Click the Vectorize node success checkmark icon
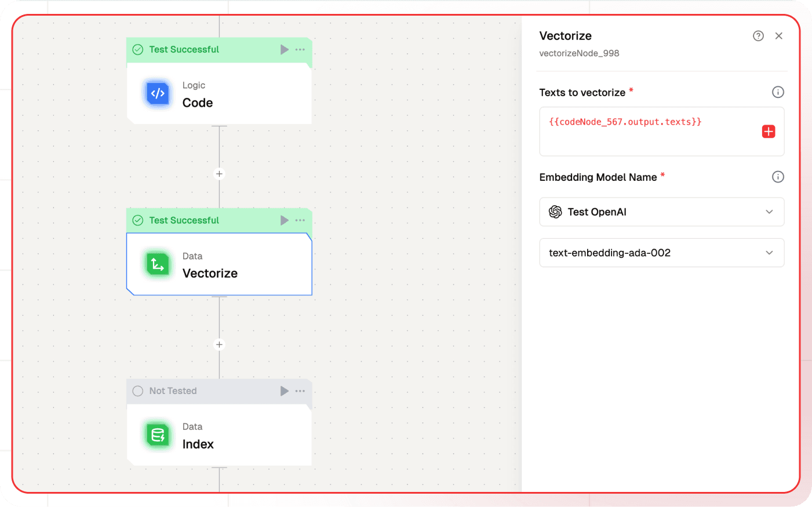Image resolution: width=812 pixels, height=507 pixels. pyautogui.click(x=138, y=220)
